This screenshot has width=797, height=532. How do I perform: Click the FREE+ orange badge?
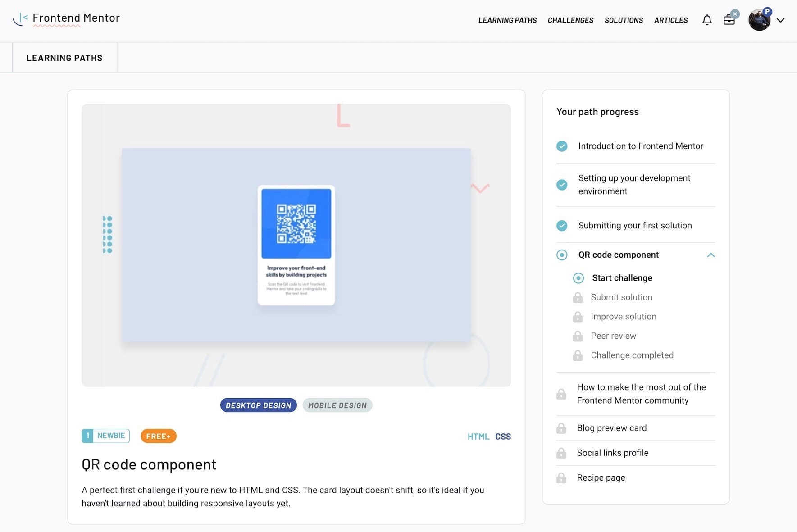point(159,436)
